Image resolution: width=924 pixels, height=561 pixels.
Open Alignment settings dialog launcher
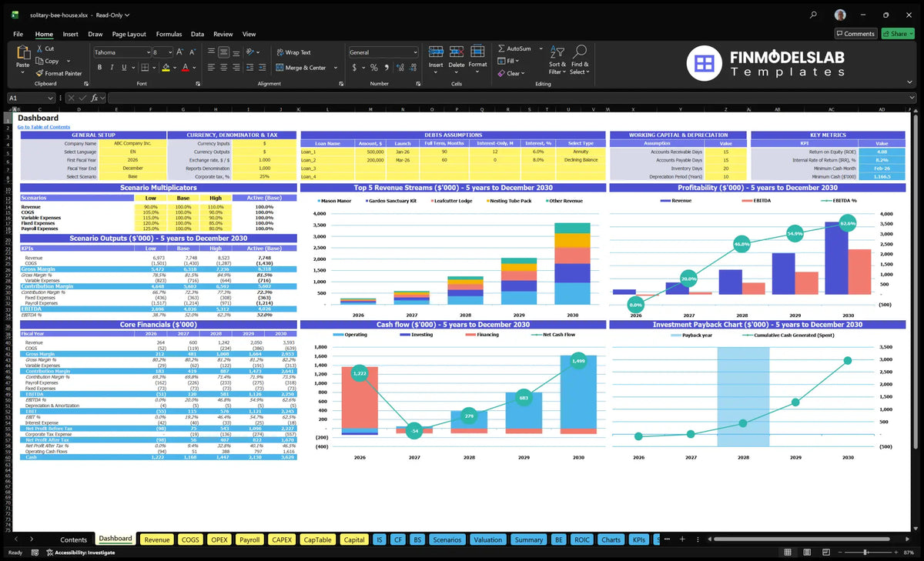coord(340,83)
